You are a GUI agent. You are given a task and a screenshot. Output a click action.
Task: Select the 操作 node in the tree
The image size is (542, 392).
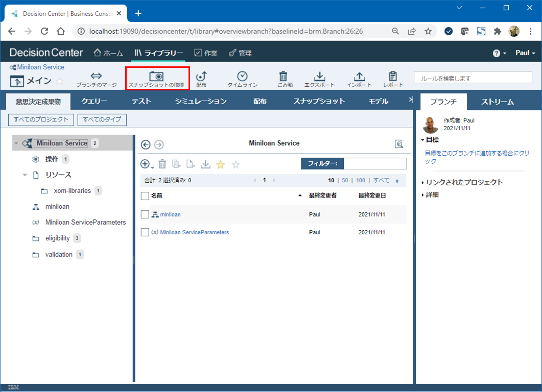tap(52, 159)
